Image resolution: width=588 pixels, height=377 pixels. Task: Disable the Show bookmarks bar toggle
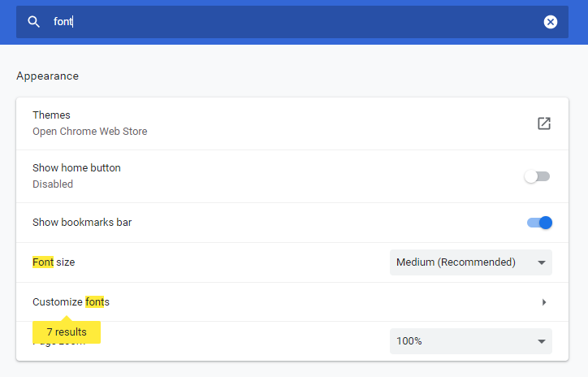click(539, 223)
